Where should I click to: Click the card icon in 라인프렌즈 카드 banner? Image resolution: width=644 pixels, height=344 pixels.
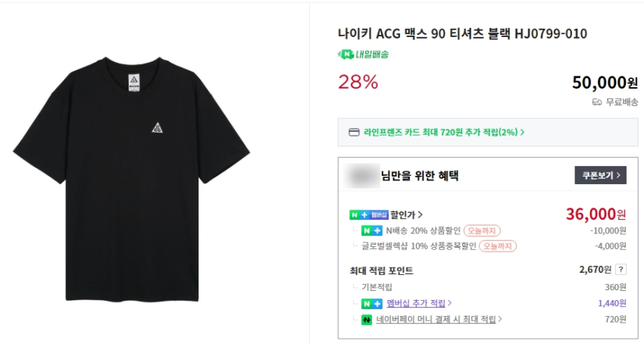click(x=353, y=132)
